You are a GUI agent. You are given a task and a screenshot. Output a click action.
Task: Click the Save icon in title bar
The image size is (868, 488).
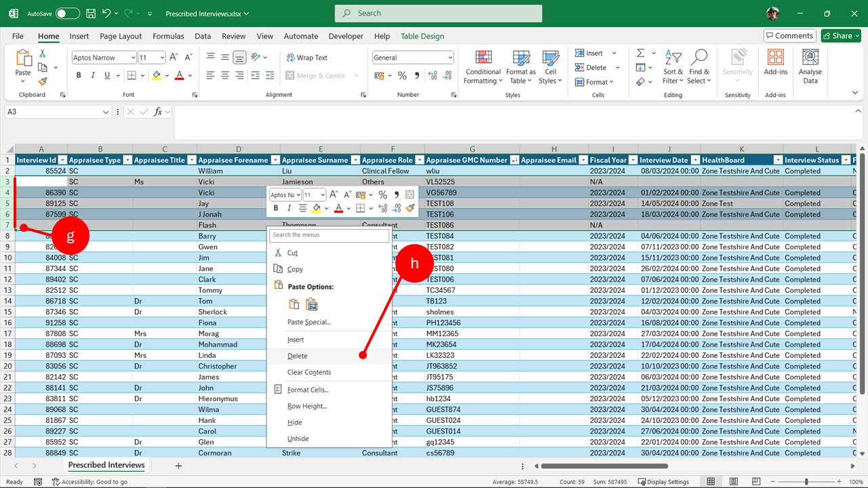tap(92, 14)
